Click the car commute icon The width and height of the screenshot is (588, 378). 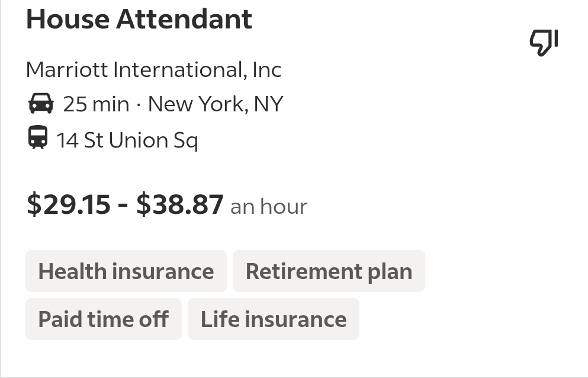tap(41, 103)
